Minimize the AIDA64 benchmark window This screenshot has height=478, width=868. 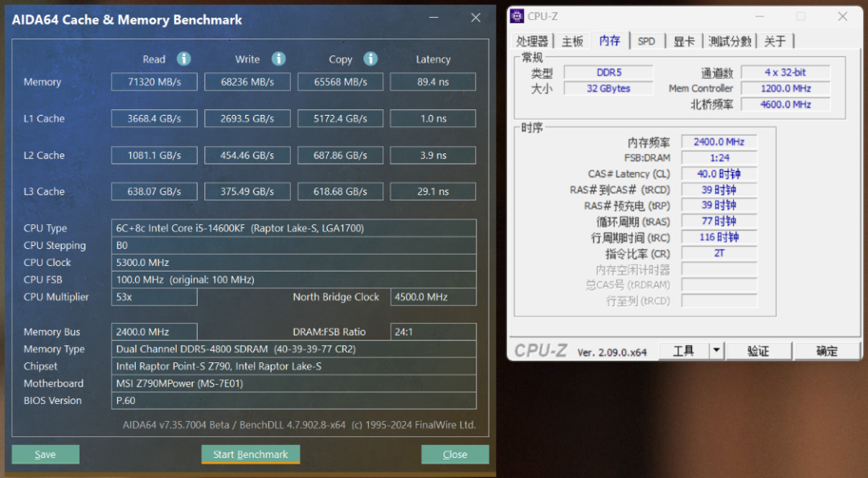(x=433, y=18)
